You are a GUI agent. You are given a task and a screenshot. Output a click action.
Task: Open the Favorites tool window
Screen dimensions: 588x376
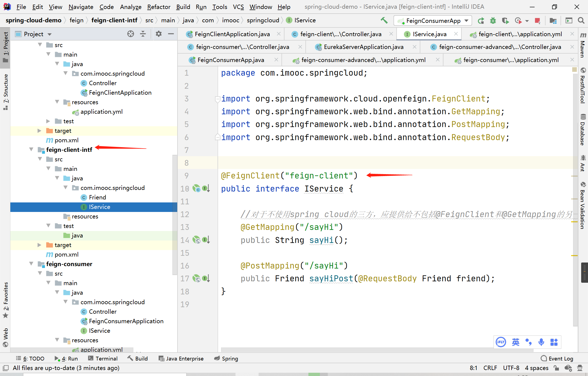pyautogui.click(x=5, y=300)
